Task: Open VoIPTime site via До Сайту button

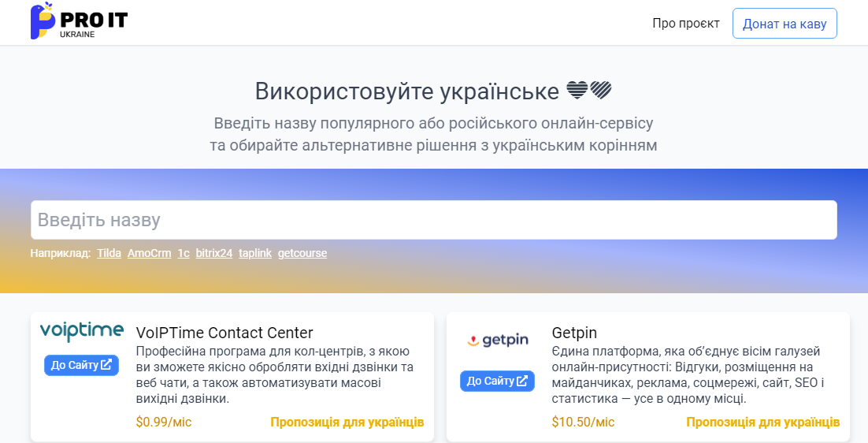Action: click(81, 365)
